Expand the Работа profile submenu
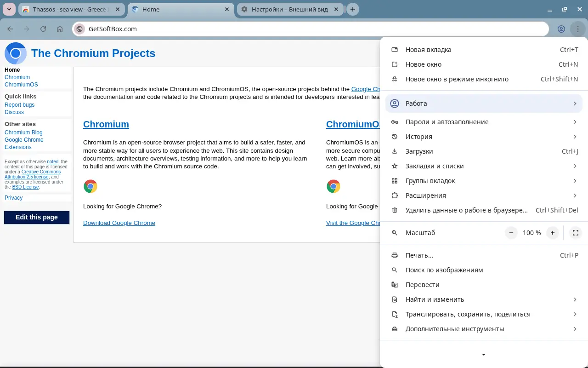 tap(483, 103)
